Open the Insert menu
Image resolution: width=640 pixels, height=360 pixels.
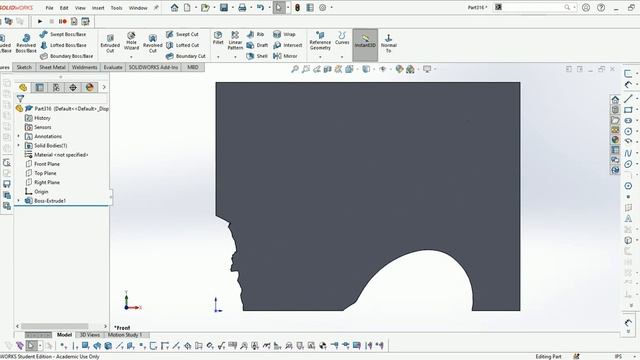tap(98, 8)
